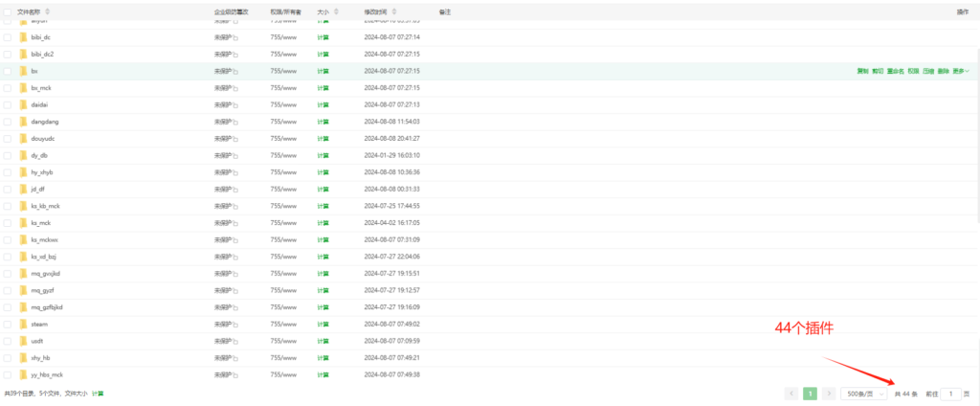Click 重命名 in the bx row
980x406 pixels.
(x=895, y=71)
